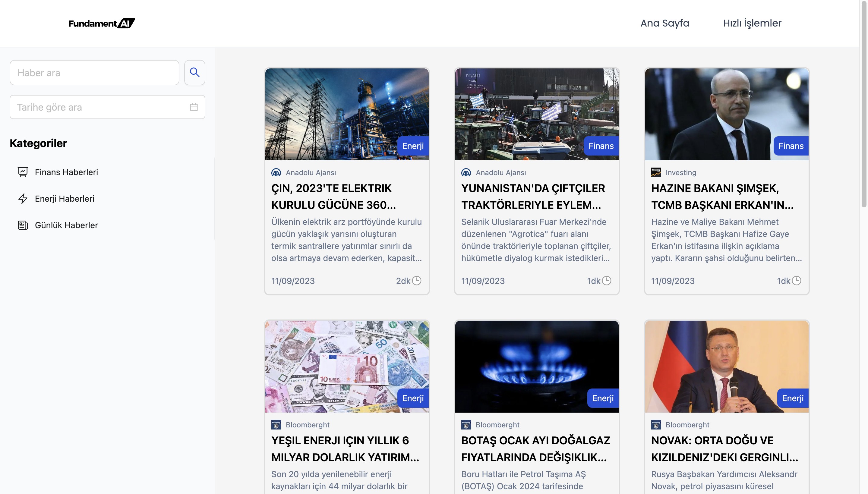
Task: Click Investing logo on the Şimşek article
Action: pos(656,172)
